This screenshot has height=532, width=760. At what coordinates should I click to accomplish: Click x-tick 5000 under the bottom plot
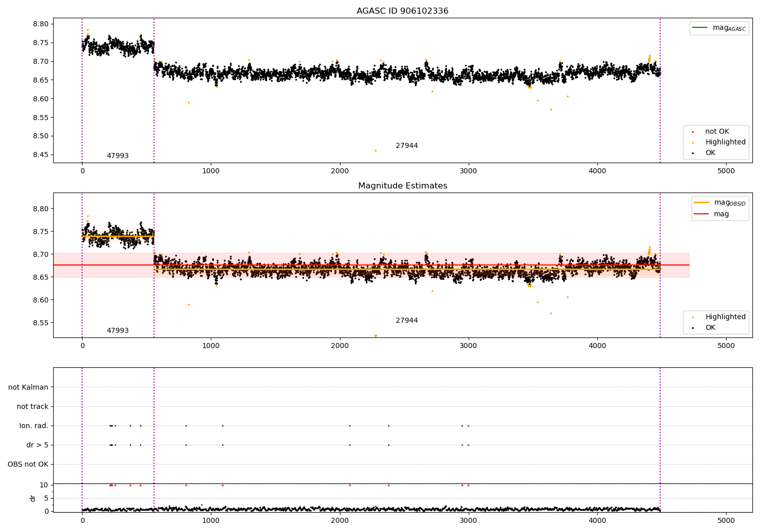point(726,520)
